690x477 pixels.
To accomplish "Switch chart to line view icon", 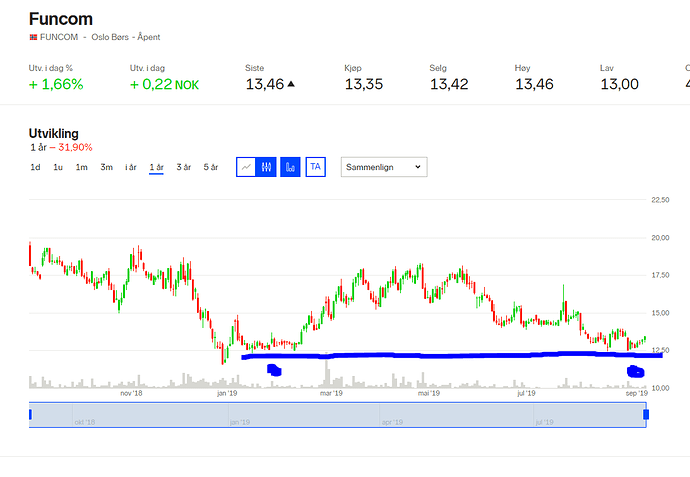I will (x=246, y=167).
